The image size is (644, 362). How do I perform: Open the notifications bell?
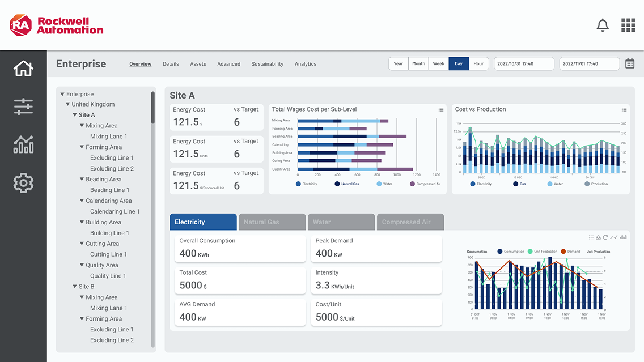pyautogui.click(x=603, y=25)
